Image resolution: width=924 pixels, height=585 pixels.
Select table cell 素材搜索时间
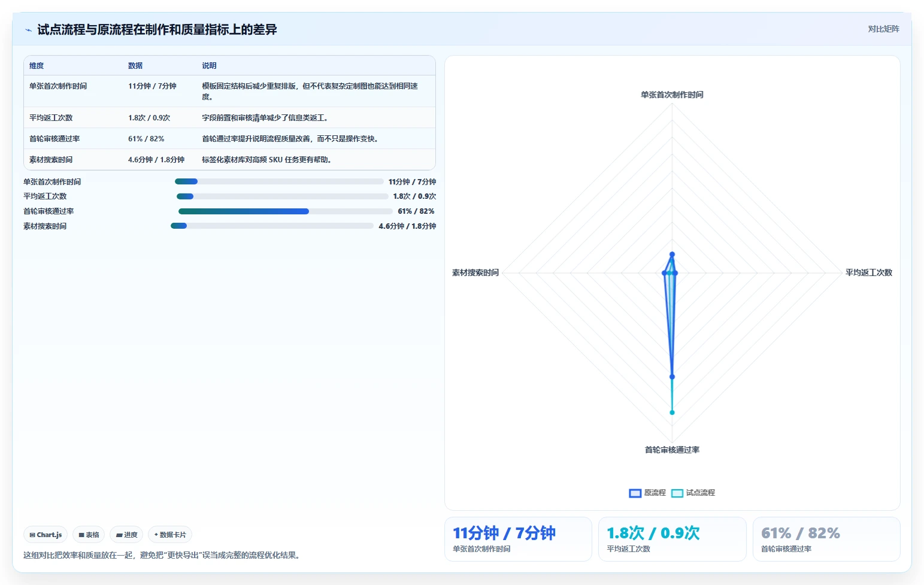(51, 160)
